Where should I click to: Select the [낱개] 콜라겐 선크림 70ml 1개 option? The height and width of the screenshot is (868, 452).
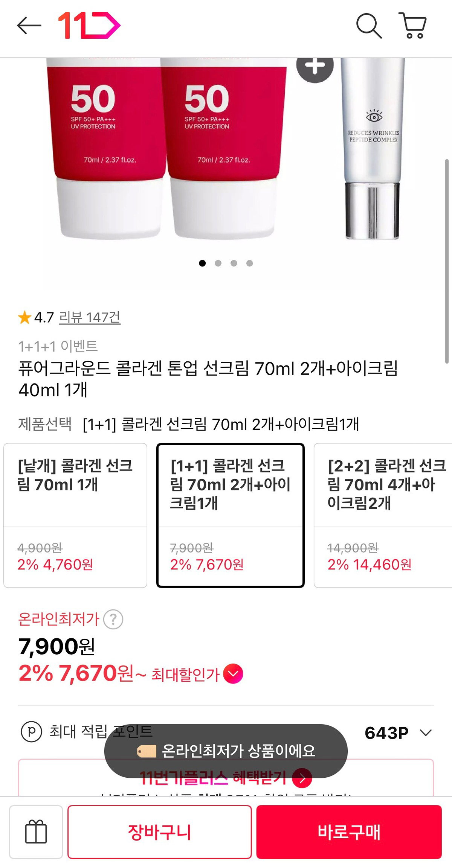click(75, 515)
